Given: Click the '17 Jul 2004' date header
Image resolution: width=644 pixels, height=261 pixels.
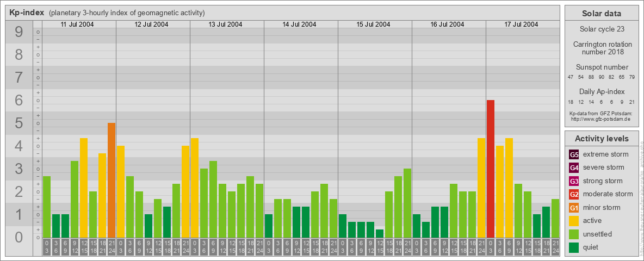Looking at the screenshot, I should click(x=521, y=24).
